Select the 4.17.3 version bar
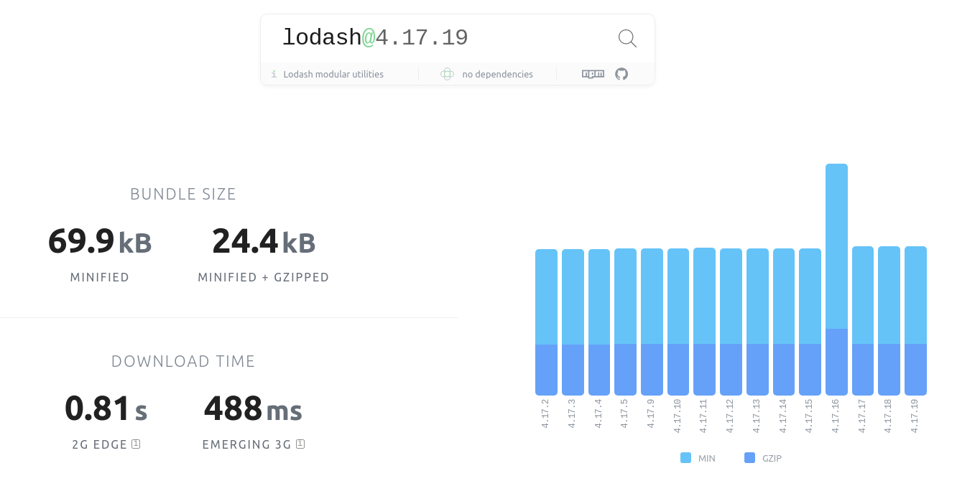The width and height of the screenshot is (980, 481). [573, 322]
